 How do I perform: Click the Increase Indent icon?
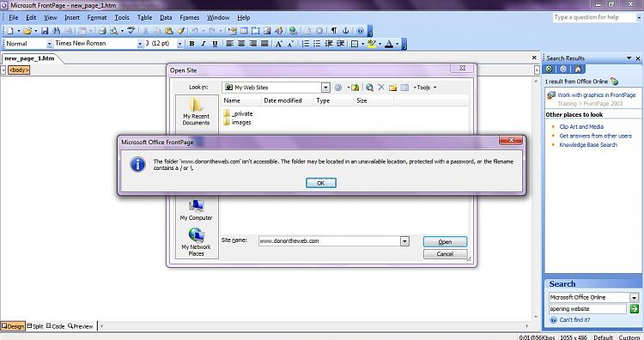[x=340, y=44]
